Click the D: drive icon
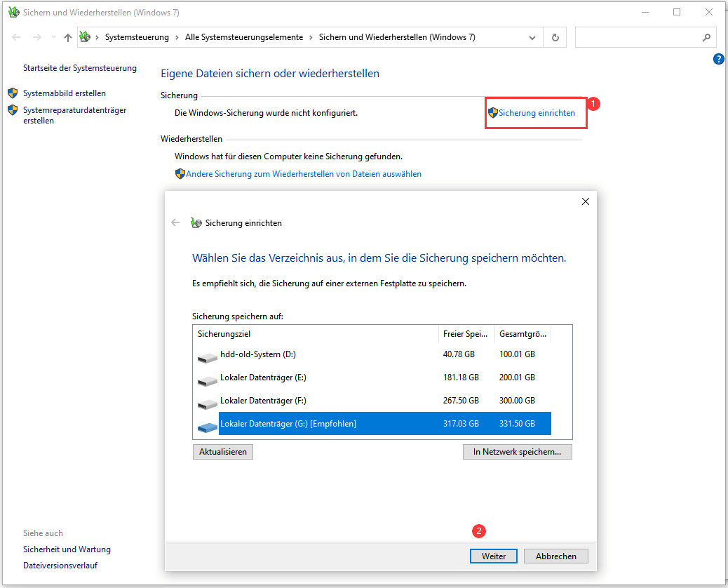The width and height of the screenshot is (728, 588). pos(207,358)
